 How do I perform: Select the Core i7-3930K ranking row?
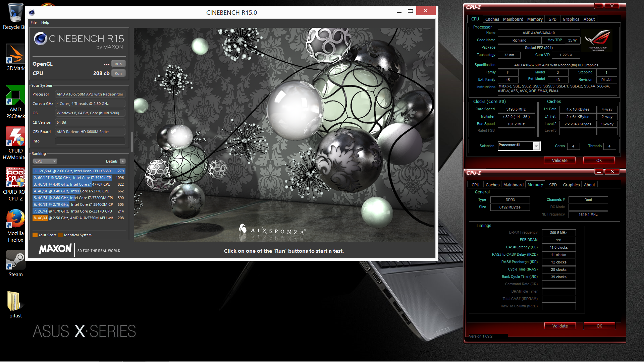[79, 178]
